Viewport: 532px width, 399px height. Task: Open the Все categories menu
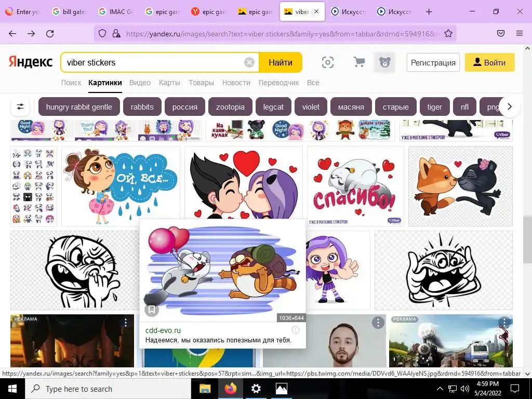coord(313,83)
